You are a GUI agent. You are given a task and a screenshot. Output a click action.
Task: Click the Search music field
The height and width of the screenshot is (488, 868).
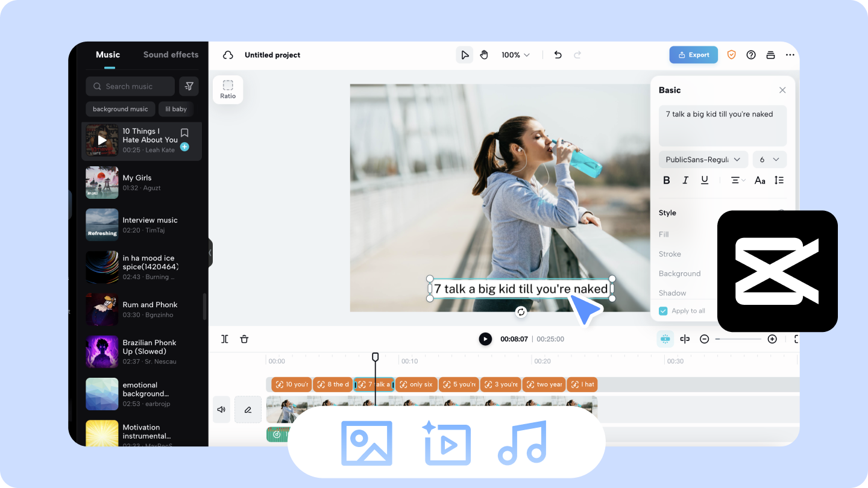coord(130,86)
